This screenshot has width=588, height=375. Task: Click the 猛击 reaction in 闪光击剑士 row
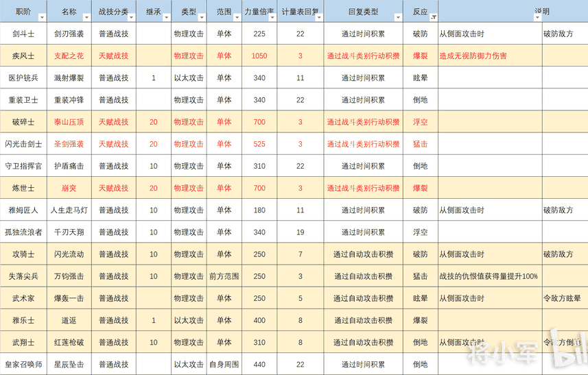[x=420, y=144]
